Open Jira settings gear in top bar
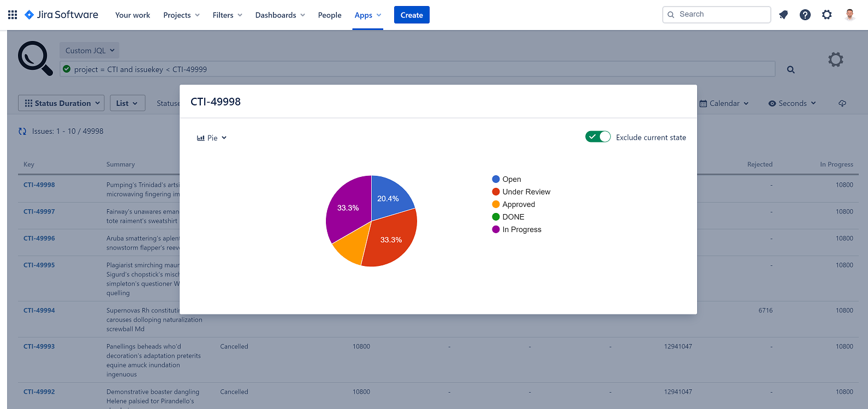This screenshot has height=409, width=868. click(x=827, y=15)
